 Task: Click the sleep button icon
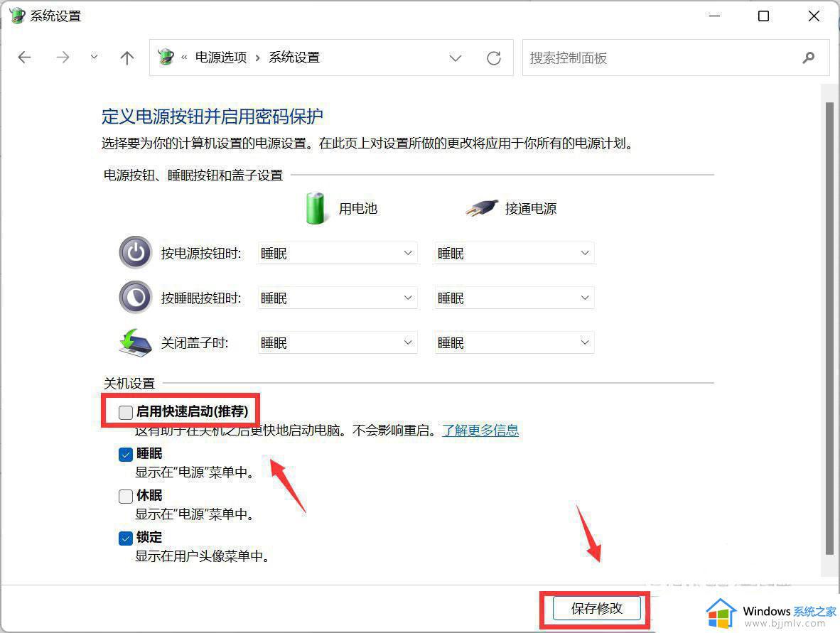pos(136,297)
